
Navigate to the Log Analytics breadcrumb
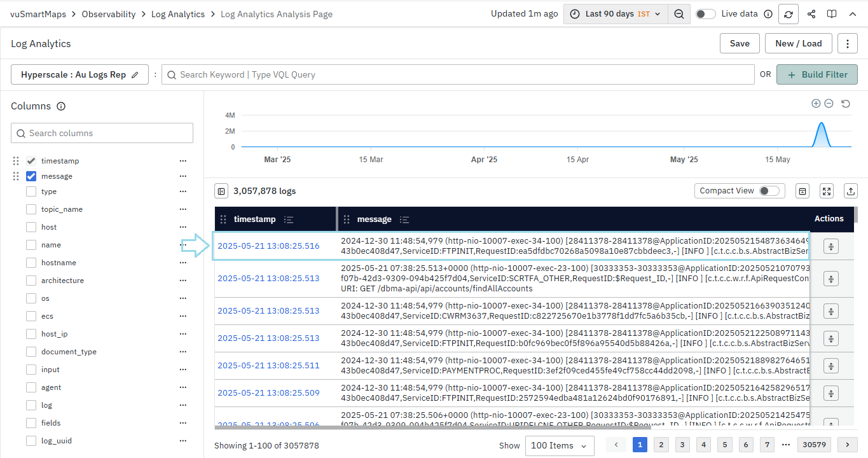(x=178, y=13)
